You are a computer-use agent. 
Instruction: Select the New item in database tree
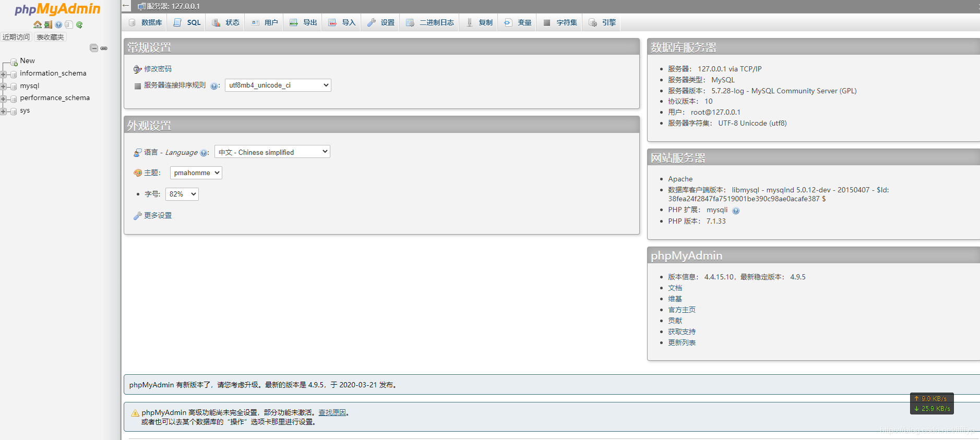pyautogui.click(x=27, y=60)
